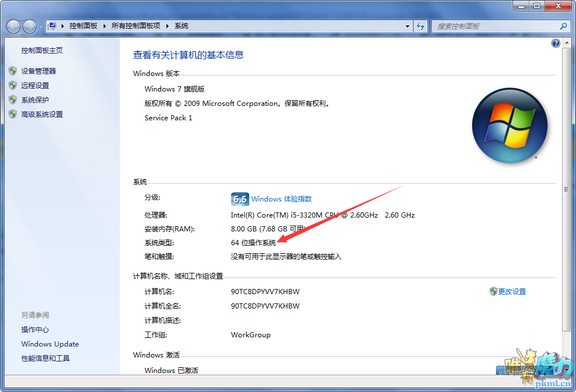Click the magnifier search icon
This screenshot has height=392, width=576.
pyautogui.click(x=563, y=26)
